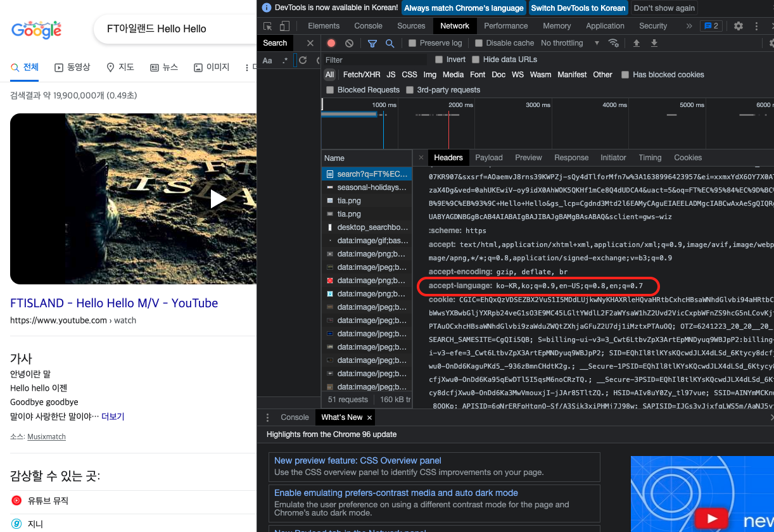Switch to the Preview tab

(528, 158)
